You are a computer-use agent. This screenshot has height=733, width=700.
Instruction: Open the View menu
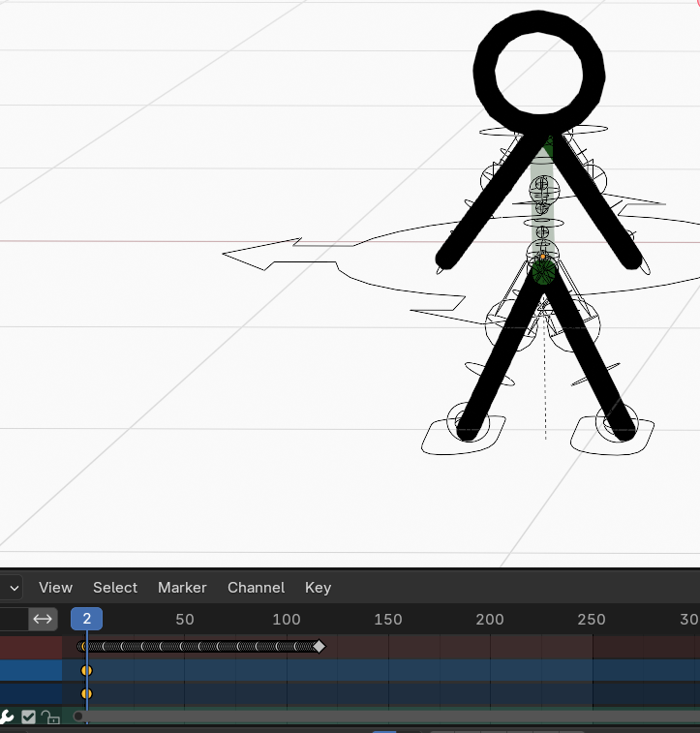tap(55, 588)
